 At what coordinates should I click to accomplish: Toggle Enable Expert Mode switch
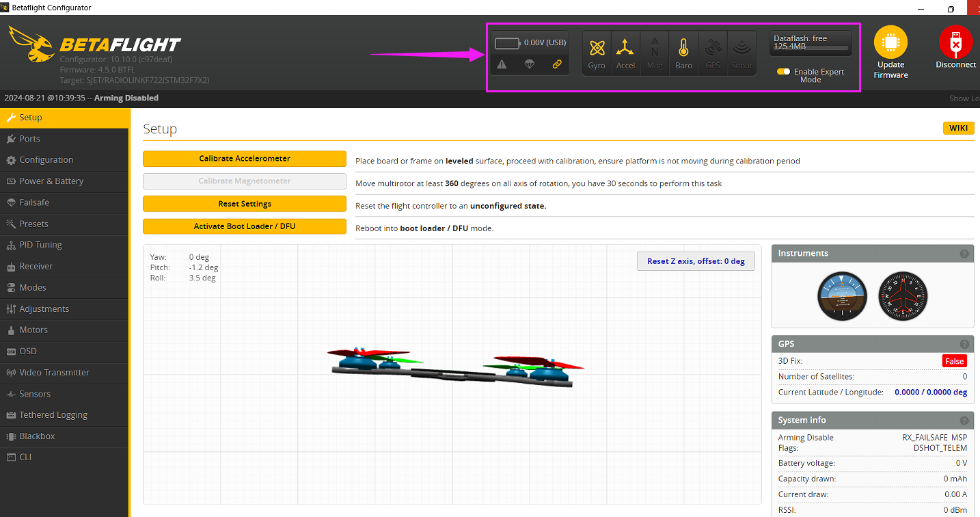(x=783, y=72)
